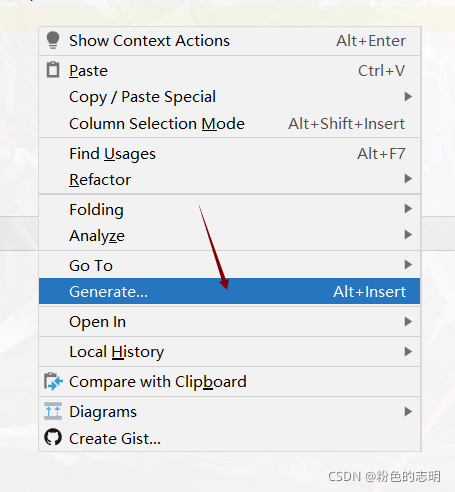This screenshot has height=492, width=455.
Task: Expand the Copy / Paste Special submenu arrow
Action: click(x=408, y=97)
